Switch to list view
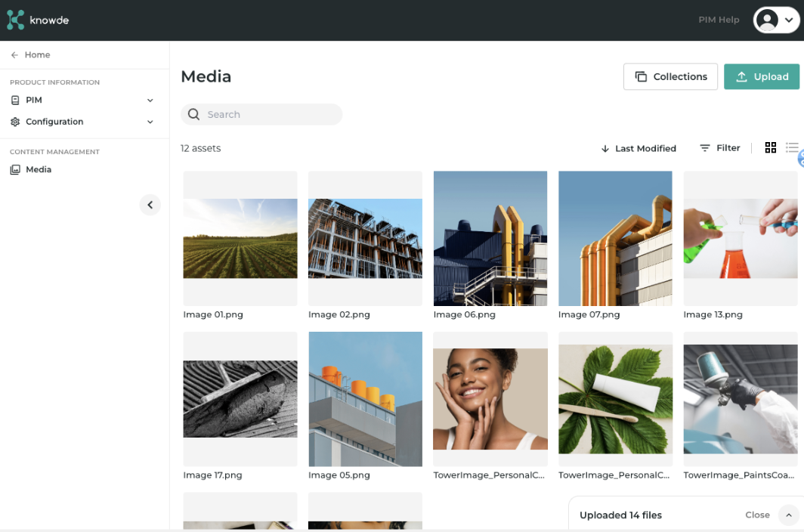804x532 pixels. 792,148
